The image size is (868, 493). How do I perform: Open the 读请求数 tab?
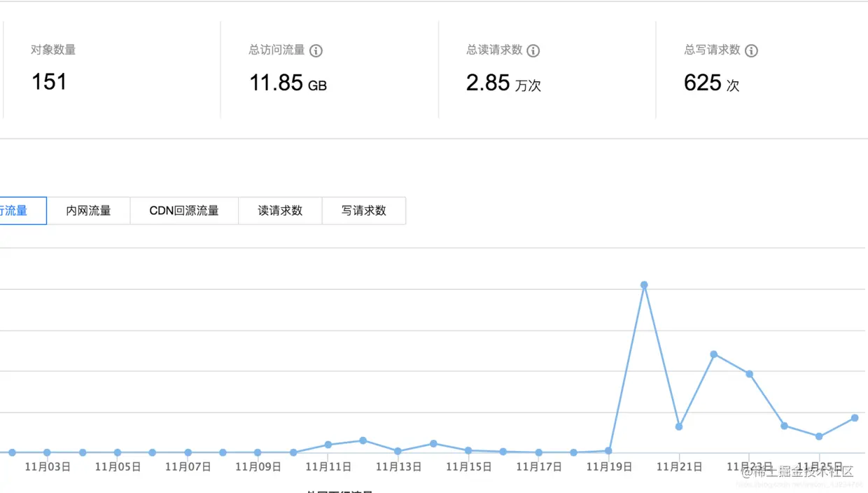pos(280,210)
